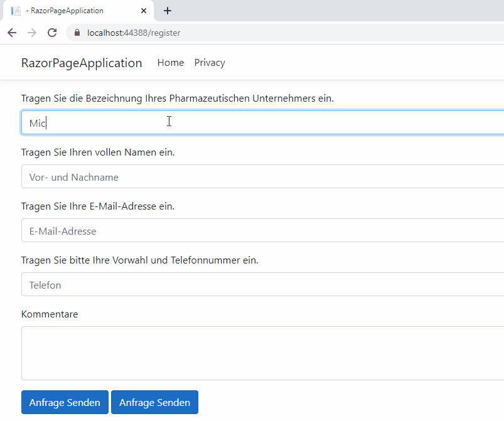Click the browser forward arrow

pyautogui.click(x=32, y=33)
